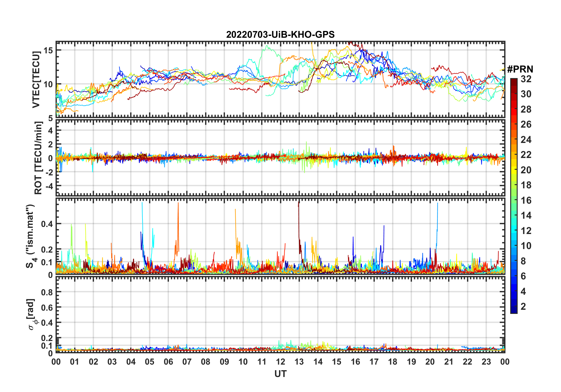Click x-axis tick label 06
The image size is (561, 392).
point(168,362)
